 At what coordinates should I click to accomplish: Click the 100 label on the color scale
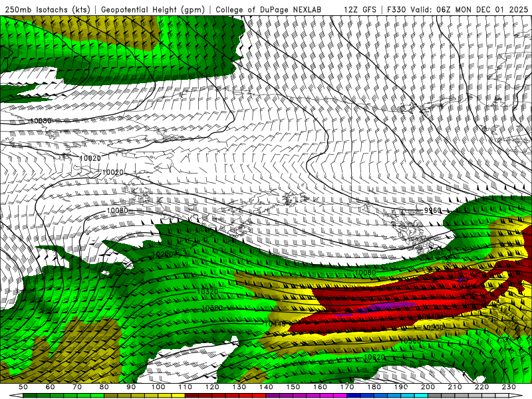point(158,387)
